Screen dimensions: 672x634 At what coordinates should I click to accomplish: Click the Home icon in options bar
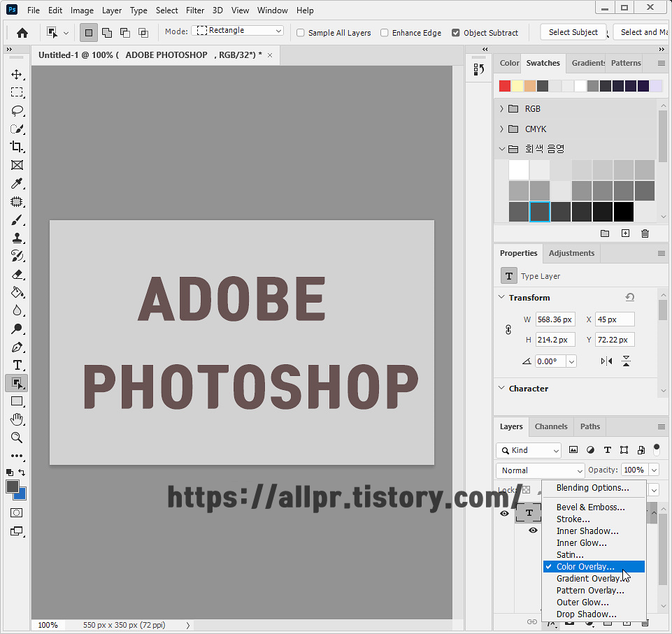[22, 33]
